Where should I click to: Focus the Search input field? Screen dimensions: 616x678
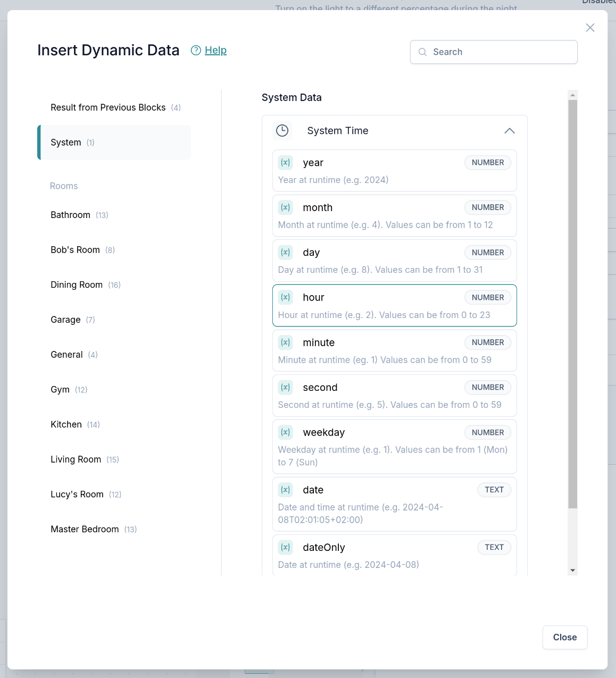500,52
